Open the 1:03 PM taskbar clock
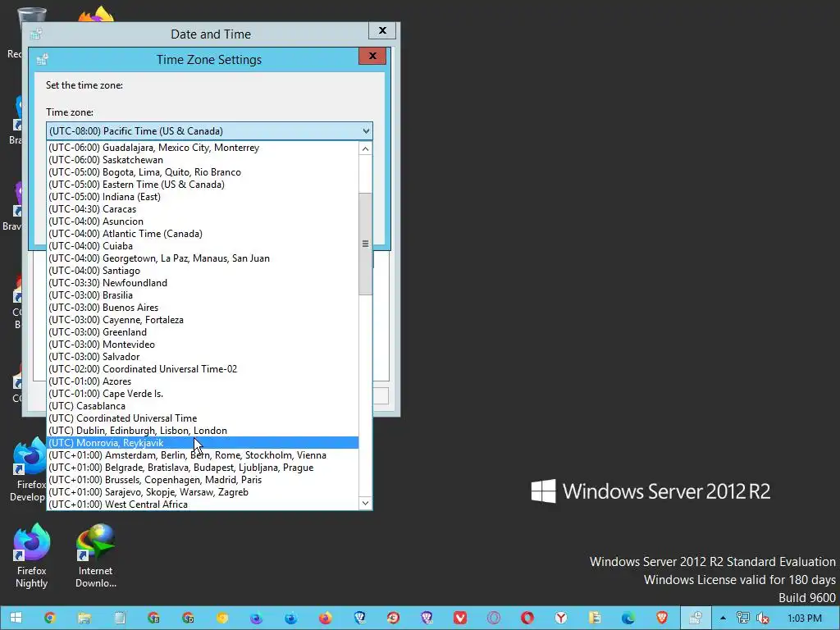Image resolution: width=840 pixels, height=630 pixels. [805, 619]
